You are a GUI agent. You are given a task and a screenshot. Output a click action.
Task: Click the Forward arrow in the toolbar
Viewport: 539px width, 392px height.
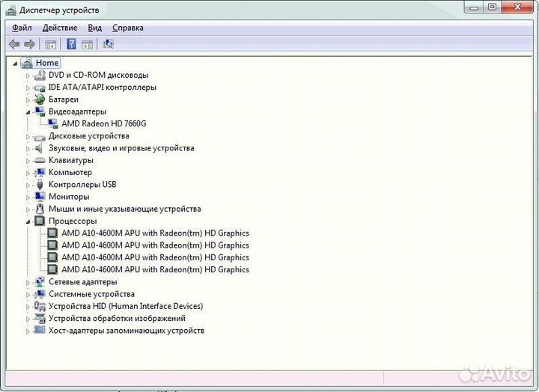click(x=30, y=44)
